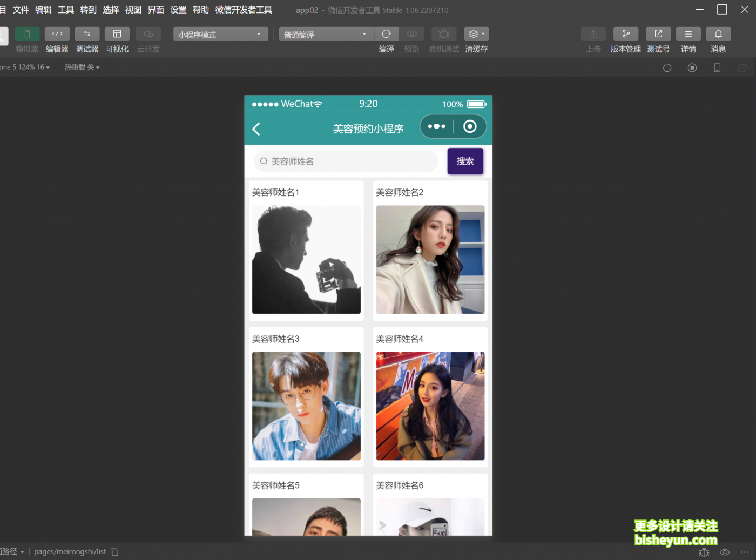This screenshot has height=560, width=756.
Task: Open the 界面 menu
Action: tap(156, 10)
